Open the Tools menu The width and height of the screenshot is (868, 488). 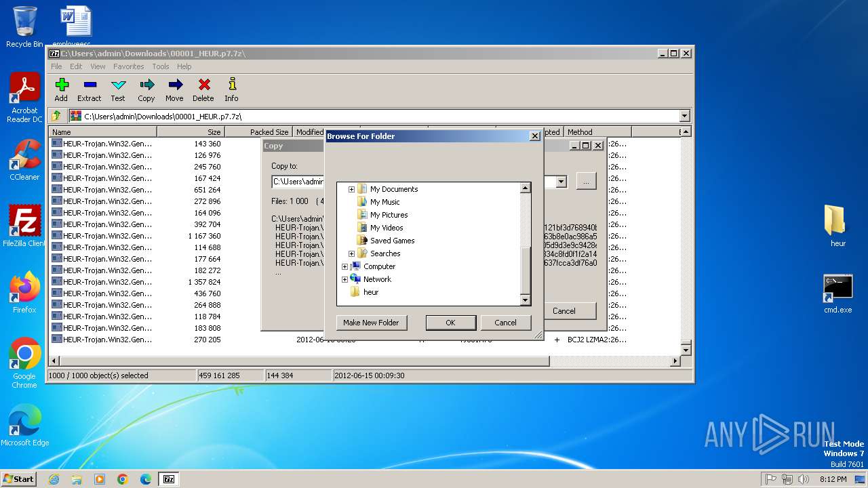[x=161, y=66]
